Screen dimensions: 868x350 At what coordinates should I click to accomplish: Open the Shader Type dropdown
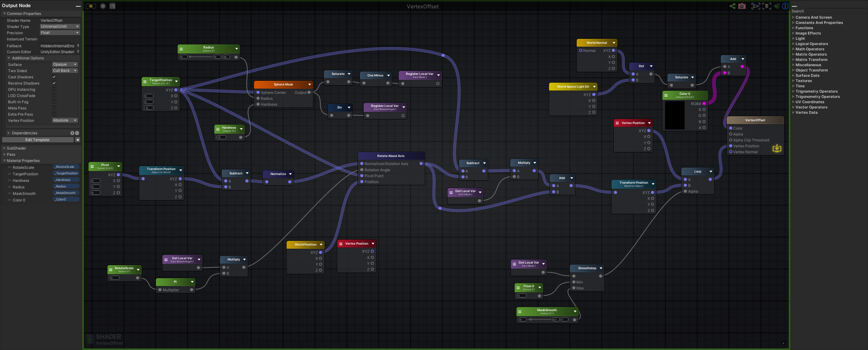(60, 26)
